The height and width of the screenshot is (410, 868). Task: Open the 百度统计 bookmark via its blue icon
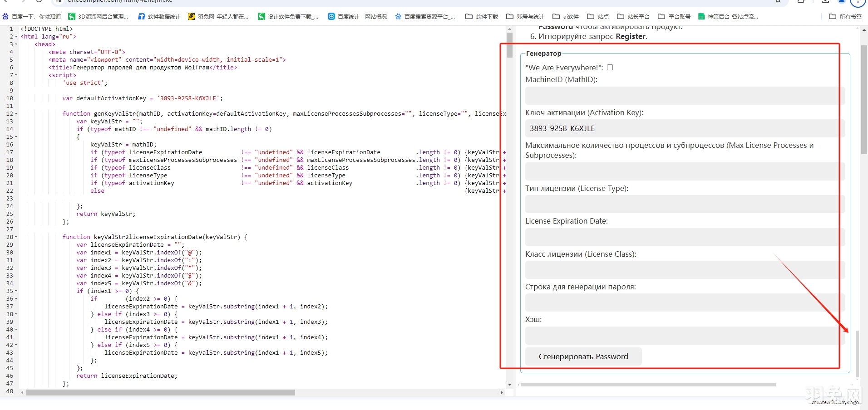[331, 16]
